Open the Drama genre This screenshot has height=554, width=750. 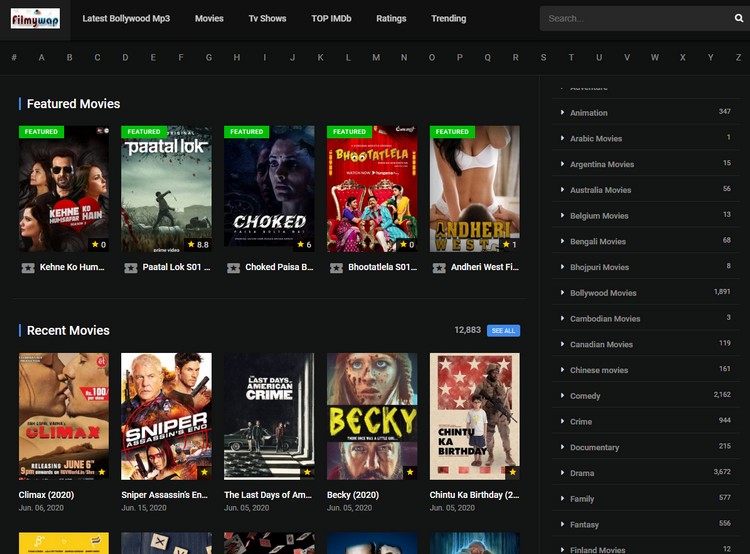582,473
